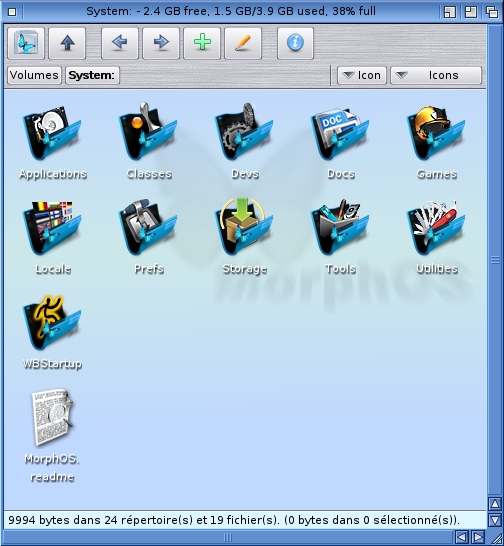504x546 pixels.
Task: Open the Icons filter dropdown
Action: [x=436, y=75]
